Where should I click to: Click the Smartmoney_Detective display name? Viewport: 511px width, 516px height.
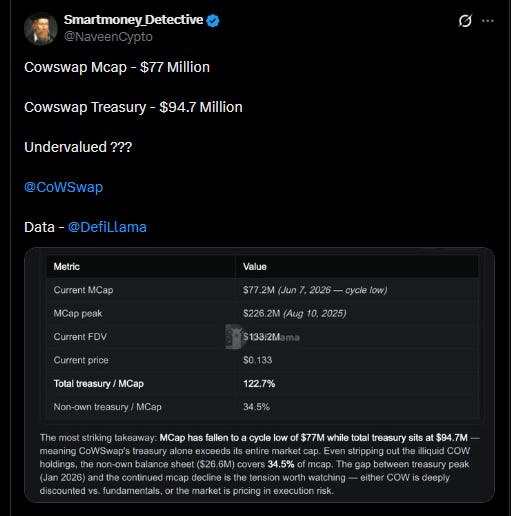click(133, 20)
